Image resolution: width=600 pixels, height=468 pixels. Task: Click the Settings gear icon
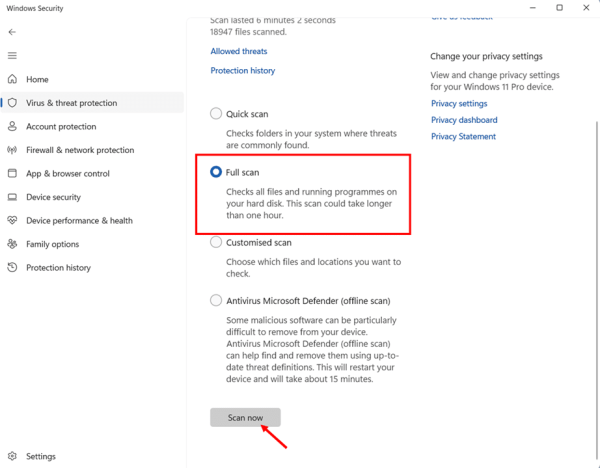pos(12,456)
